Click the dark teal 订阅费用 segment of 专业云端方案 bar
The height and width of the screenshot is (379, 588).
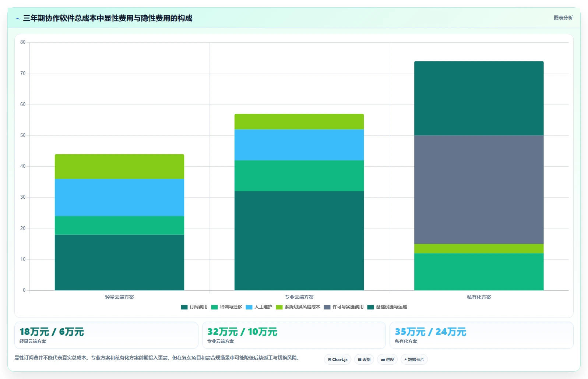click(299, 241)
